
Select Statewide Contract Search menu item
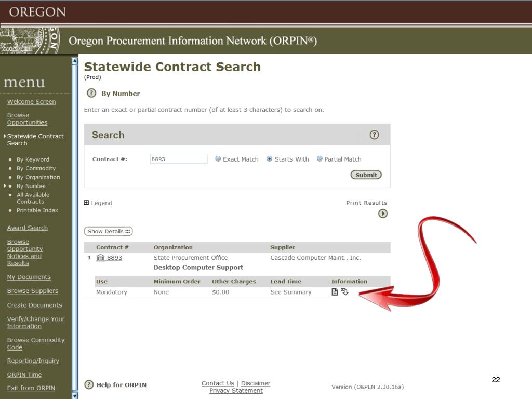(x=35, y=139)
